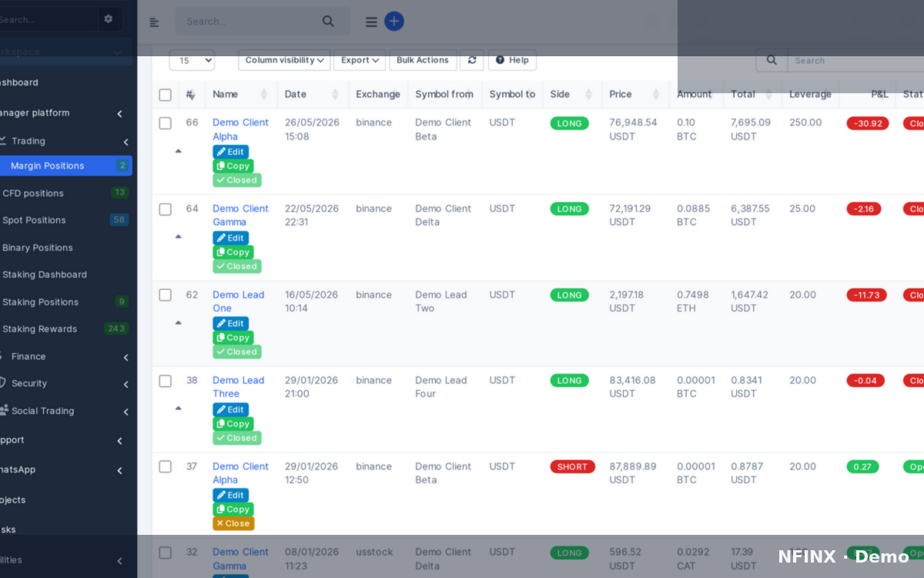Click the blue plus add button

[394, 22]
